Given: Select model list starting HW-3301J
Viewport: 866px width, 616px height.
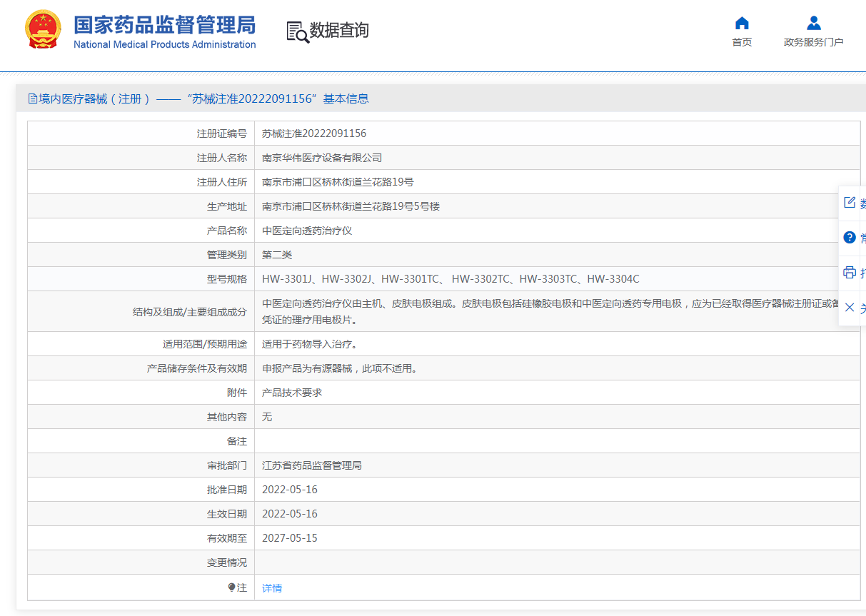Looking at the screenshot, I should [x=450, y=279].
